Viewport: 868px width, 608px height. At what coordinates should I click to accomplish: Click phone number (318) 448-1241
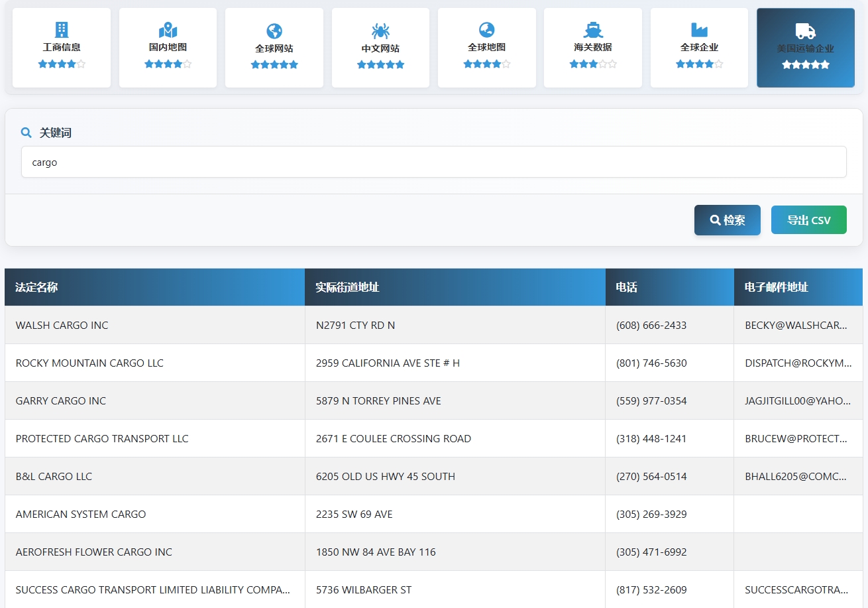pos(651,438)
